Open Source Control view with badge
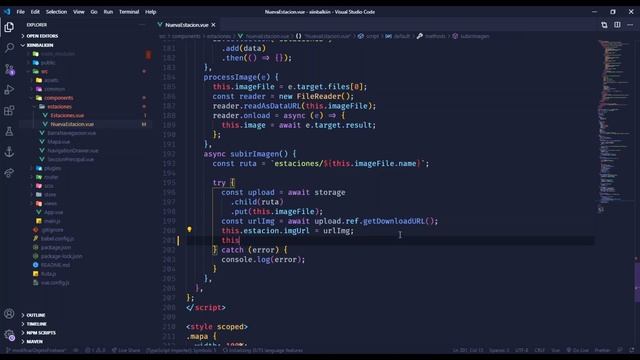640x360 pixels. [9, 69]
